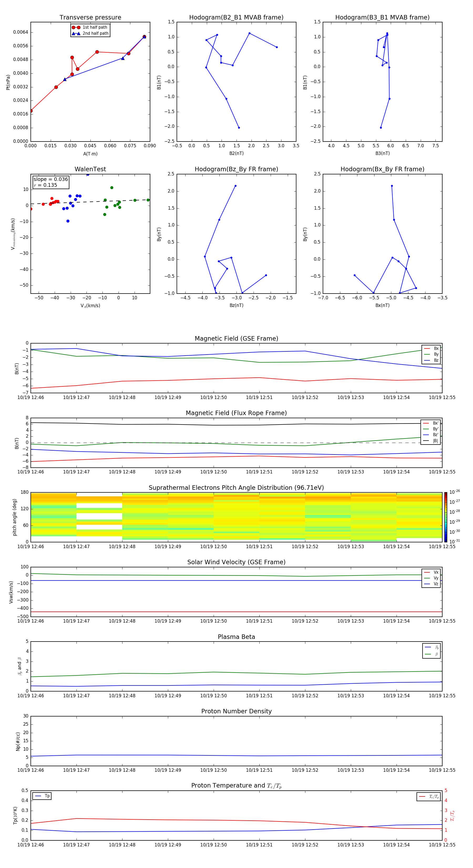Click the "Transverse pressure" plot title
473x868 pixels.
click(90, 18)
